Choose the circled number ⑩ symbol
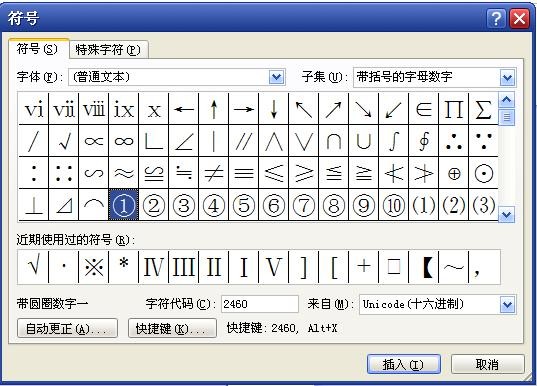Image resolution: width=537 pixels, height=386 pixels. click(394, 205)
